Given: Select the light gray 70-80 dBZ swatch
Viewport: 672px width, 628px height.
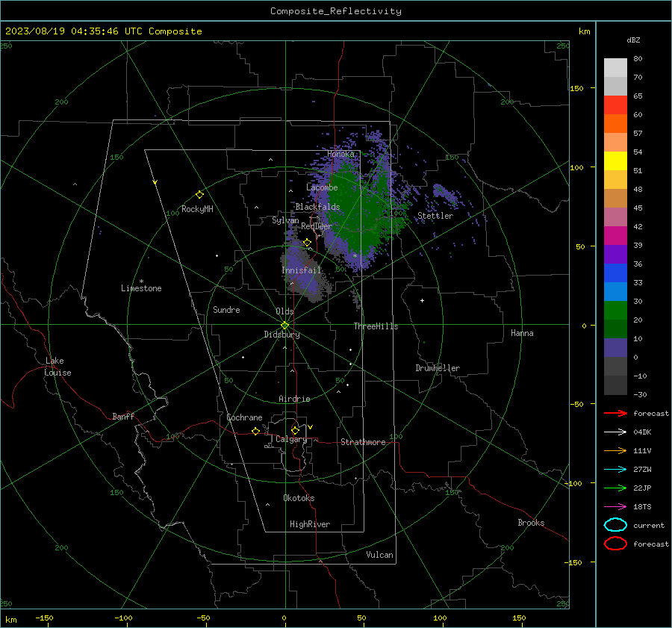Looking at the screenshot, I should (x=615, y=68).
